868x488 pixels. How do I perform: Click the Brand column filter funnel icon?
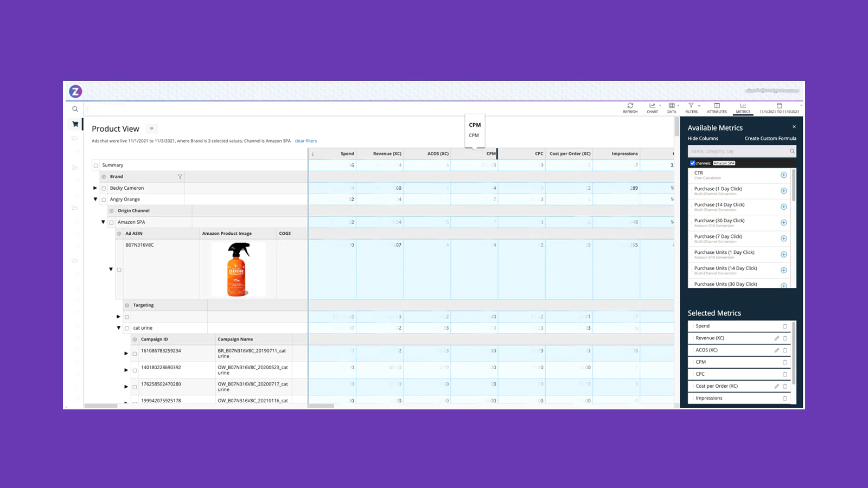point(180,177)
